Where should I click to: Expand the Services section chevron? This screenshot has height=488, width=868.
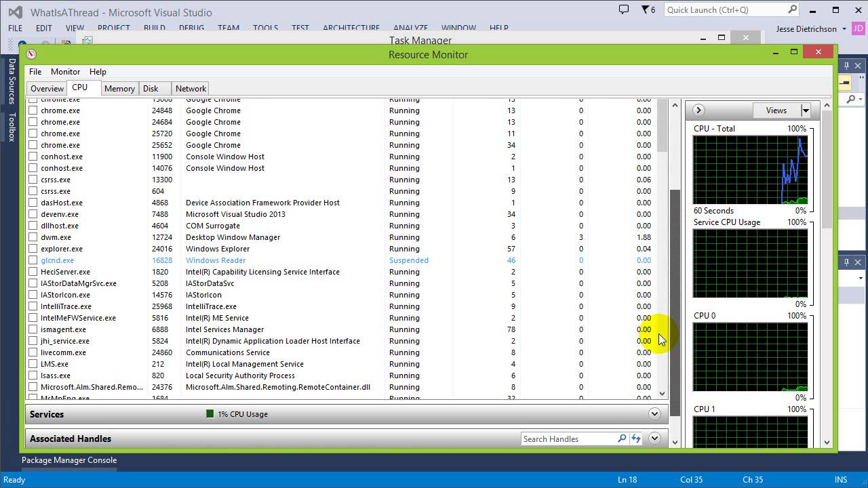[x=654, y=414]
